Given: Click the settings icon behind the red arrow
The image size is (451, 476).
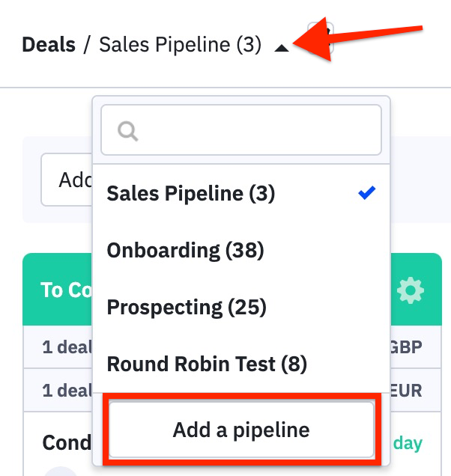Looking at the screenshot, I should (321, 38).
